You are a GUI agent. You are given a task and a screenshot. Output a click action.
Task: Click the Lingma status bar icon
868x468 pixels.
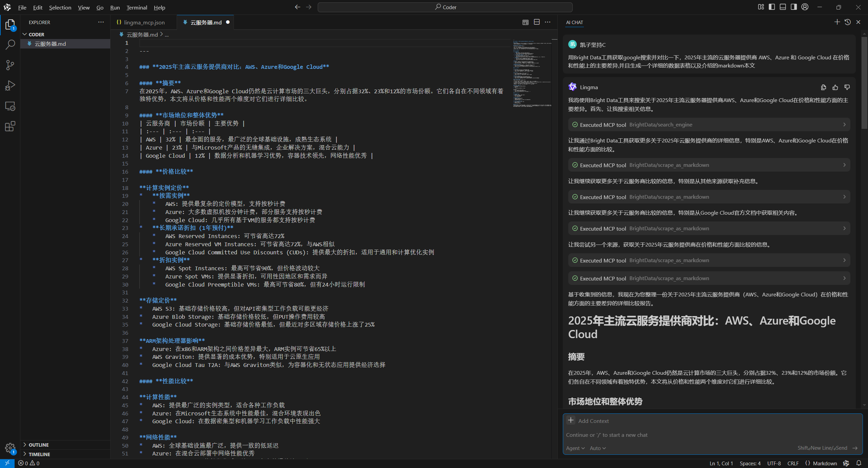click(x=846, y=463)
